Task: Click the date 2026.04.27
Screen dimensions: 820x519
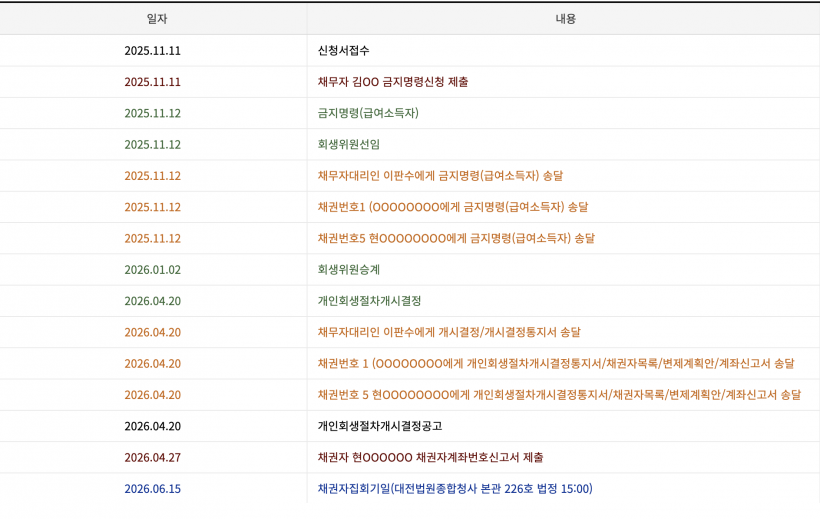Action: pyautogui.click(x=153, y=457)
